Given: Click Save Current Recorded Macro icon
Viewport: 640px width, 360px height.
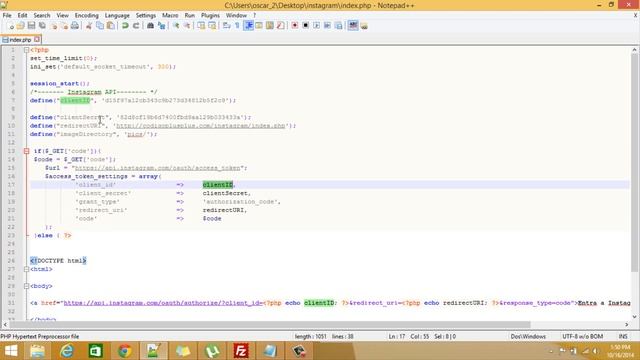Looking at the screenshot, I should pyautogui.click(x=338, y=26).
